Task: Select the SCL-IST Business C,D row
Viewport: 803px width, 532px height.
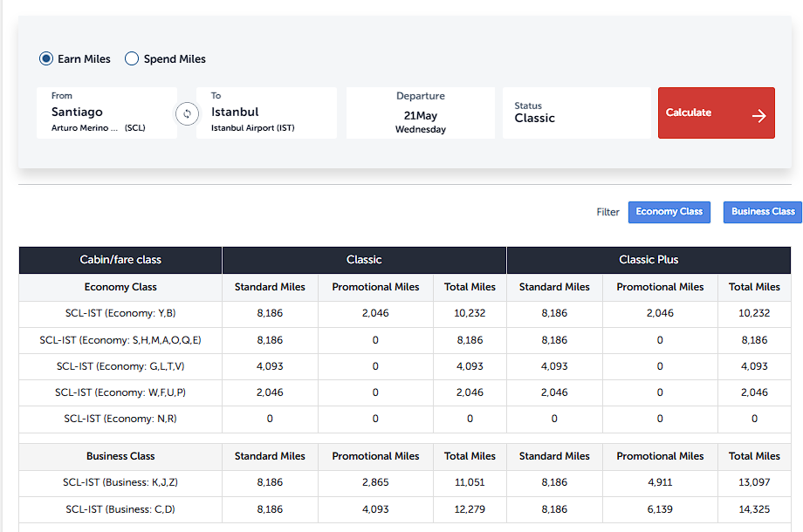Action: tap(120, 509)
